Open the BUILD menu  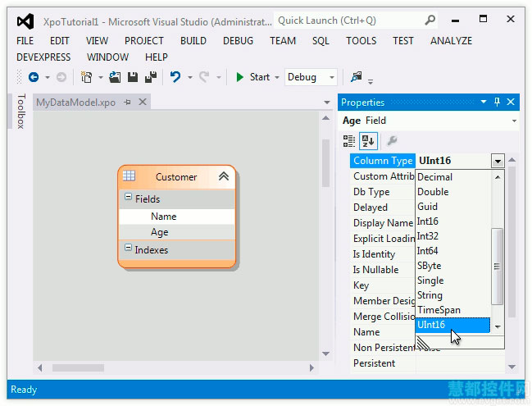click(x=193, y=41)
